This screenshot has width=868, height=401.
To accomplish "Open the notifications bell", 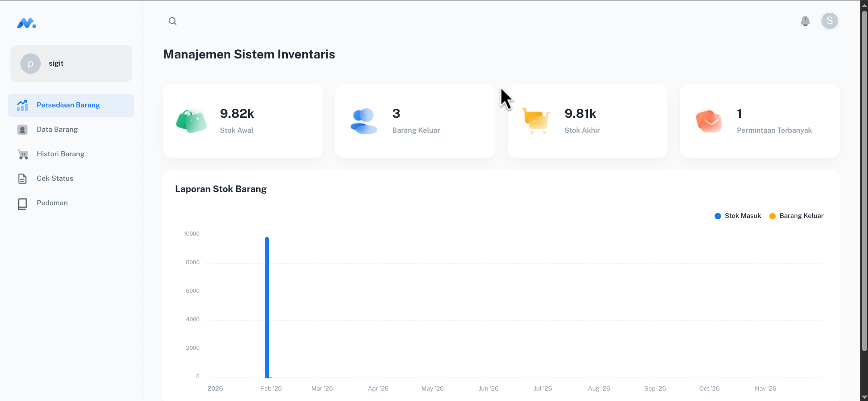I will point(805,21).
